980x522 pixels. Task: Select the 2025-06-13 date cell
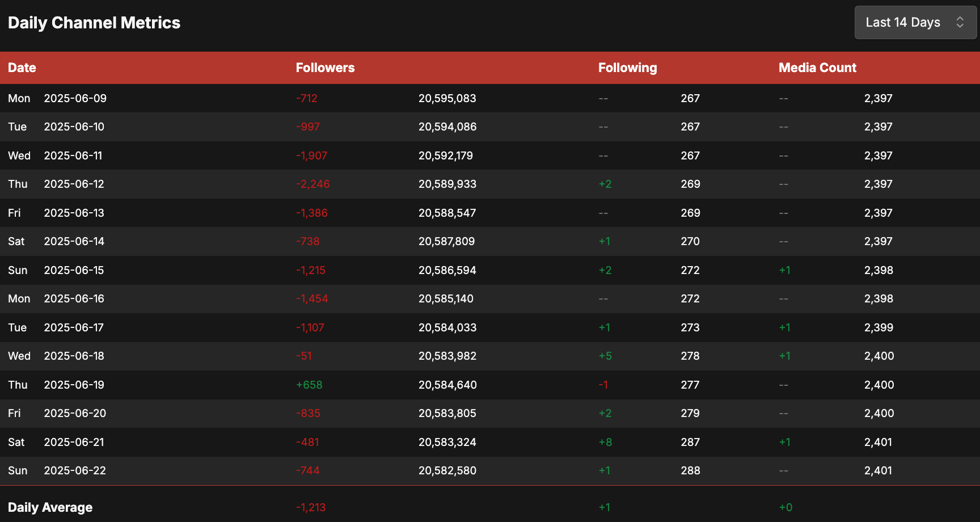(74, 213)
